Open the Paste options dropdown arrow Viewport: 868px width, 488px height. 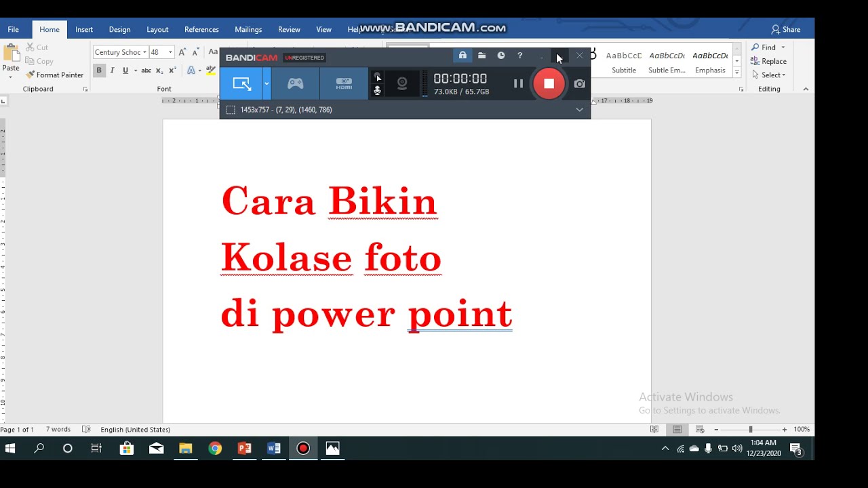click(x=11, y=77)
